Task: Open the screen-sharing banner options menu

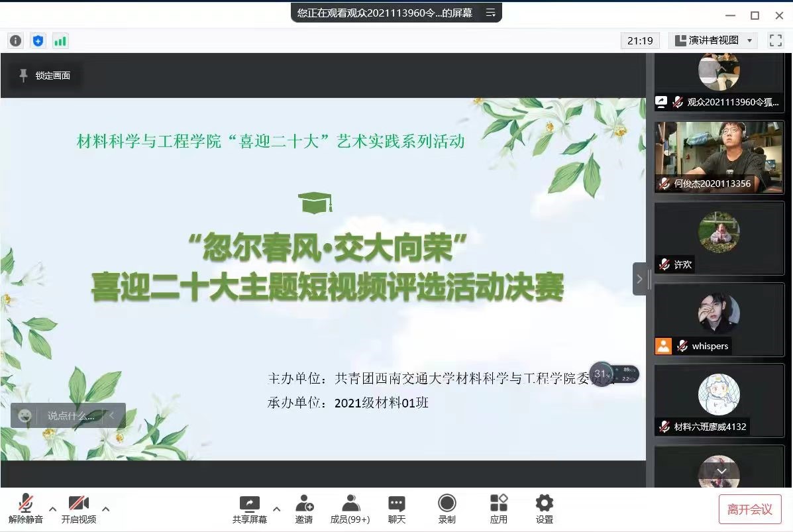Action: pyautogui.click(x=490, y=13)
